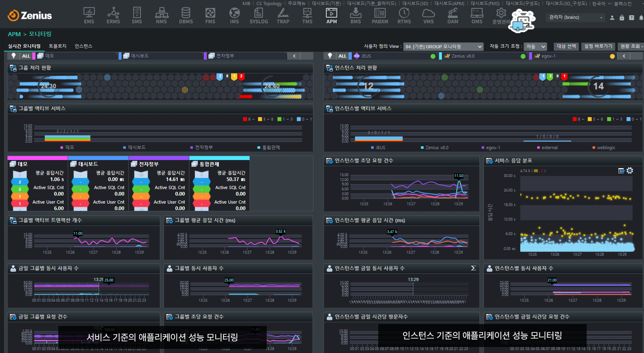The height and width of the screenshot is (353, 644).
Task: Click the notification bell icon in header
Action: click(641, 18)
